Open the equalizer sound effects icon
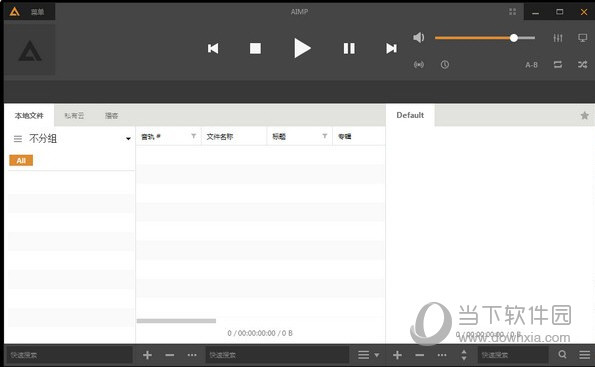595x367 pixels. (557, 38)
